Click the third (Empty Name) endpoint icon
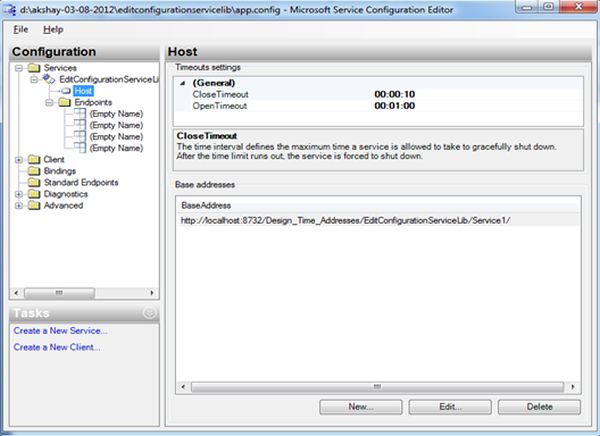Image resolution: width=600 pixels, height=436 pixels. pos(80,136)
